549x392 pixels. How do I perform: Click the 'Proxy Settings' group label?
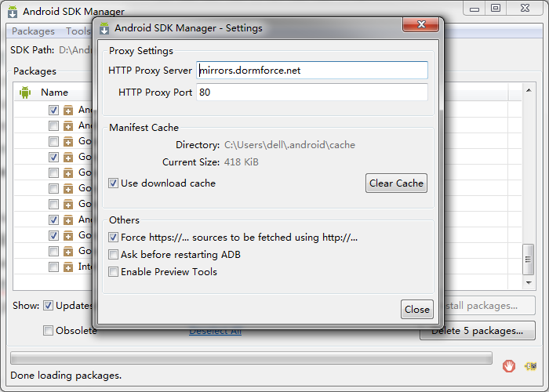click(140, 51)
